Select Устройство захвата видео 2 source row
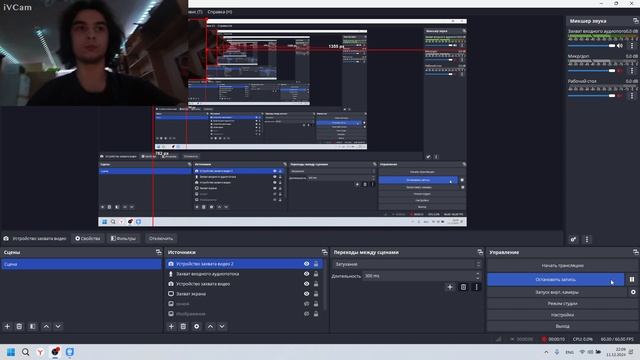This screenshot has height=360, width=640. point(244,264)
